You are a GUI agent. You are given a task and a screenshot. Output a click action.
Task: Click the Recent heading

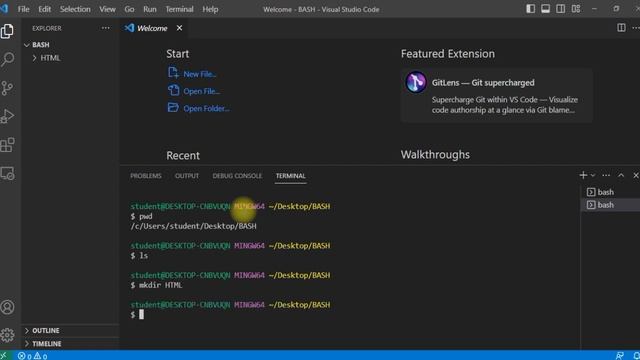[183, 156]
